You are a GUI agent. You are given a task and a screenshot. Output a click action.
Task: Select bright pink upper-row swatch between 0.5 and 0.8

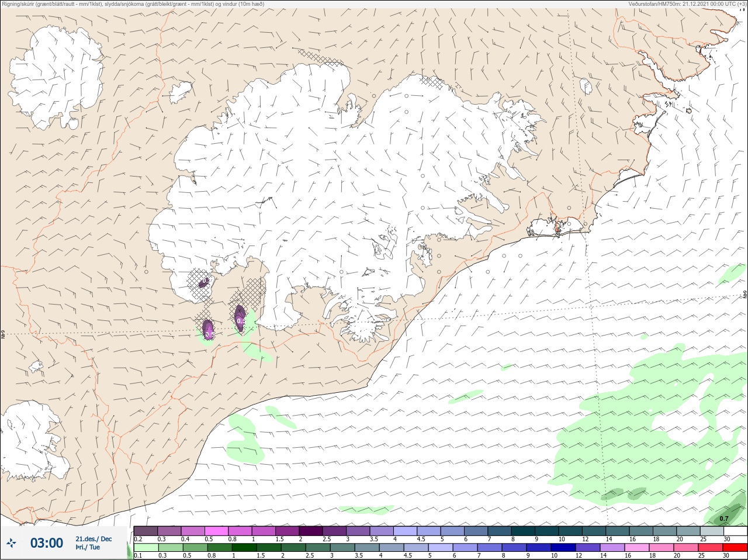(x=216, y=531)
